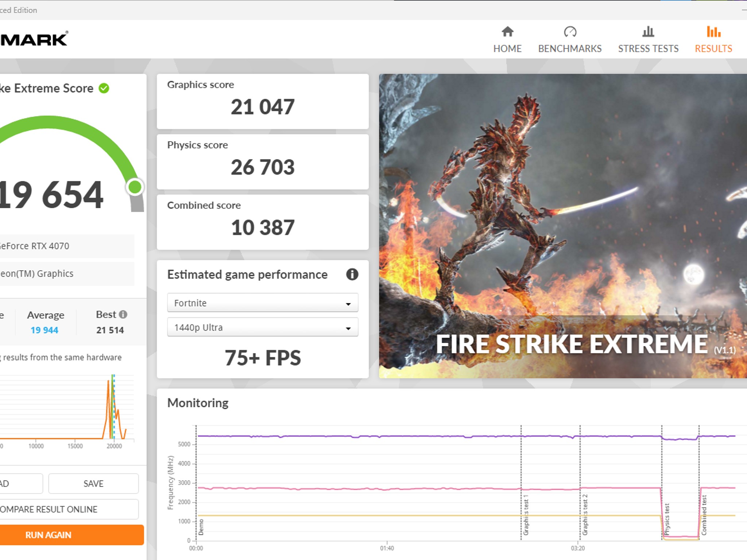Click the SAVE button
This screenshot has width=747, height=560.
pos(93,483)
